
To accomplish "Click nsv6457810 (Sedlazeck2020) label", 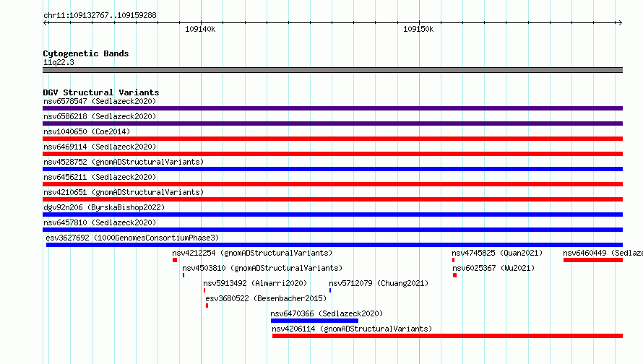I will (100, 222).
